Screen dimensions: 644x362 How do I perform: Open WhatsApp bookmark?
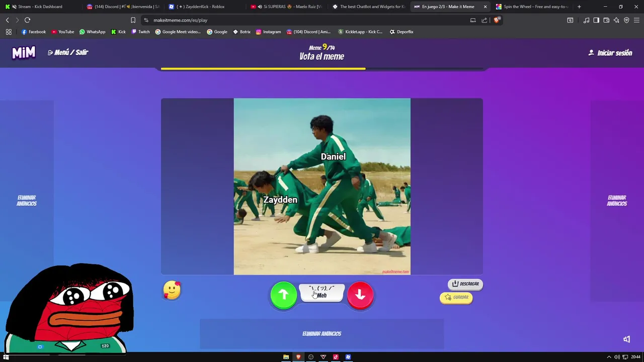coord(93,32)
